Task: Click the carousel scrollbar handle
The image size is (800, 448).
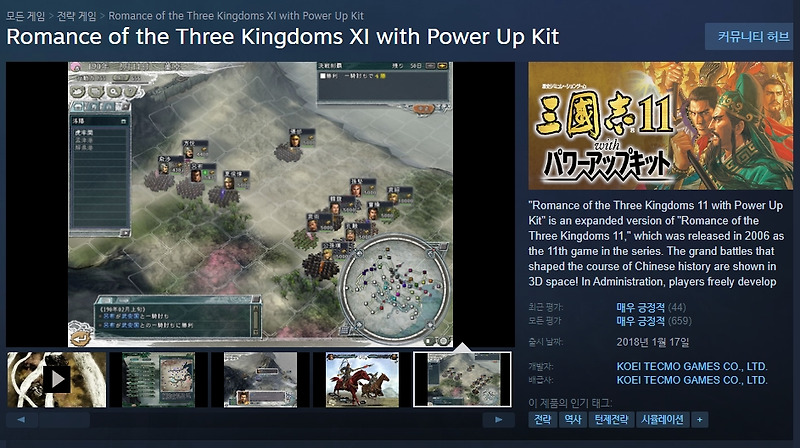Action: 64,419
